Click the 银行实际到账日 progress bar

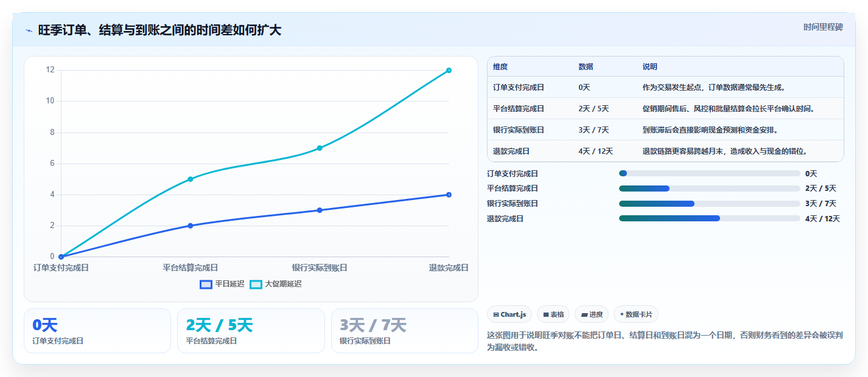709,204
